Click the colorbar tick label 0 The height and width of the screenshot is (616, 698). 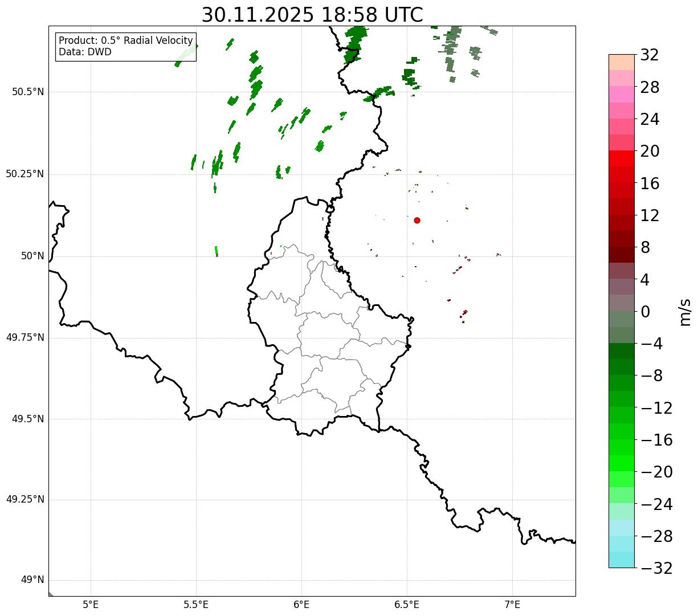[645, 312]
